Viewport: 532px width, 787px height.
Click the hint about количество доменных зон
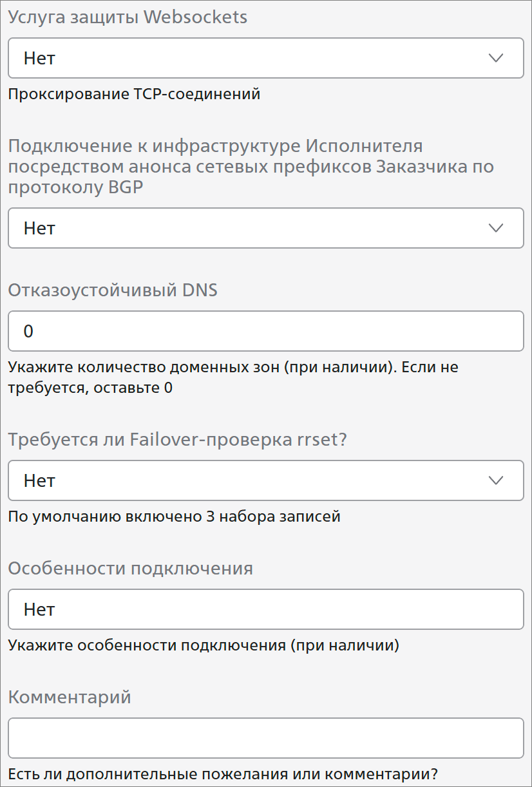pyautogui.click(x=233, y=377)
